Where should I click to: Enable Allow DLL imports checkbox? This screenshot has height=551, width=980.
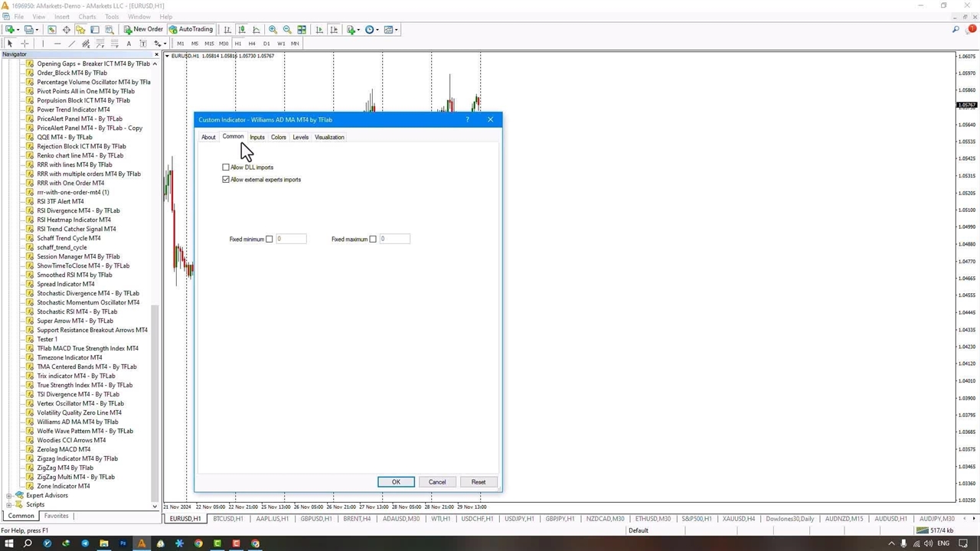(x=226, y=167)
